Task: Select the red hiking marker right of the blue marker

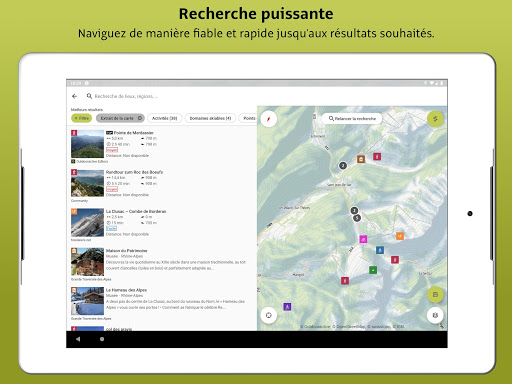Action: [395, 259]
